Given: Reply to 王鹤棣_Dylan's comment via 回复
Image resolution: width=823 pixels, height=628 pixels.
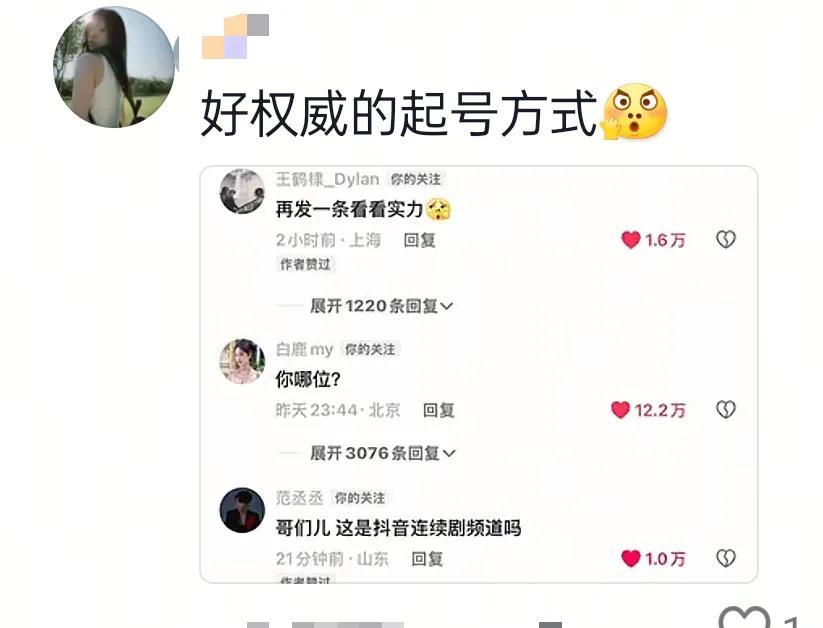Looking at the screenshot, I should coord(419,240).
